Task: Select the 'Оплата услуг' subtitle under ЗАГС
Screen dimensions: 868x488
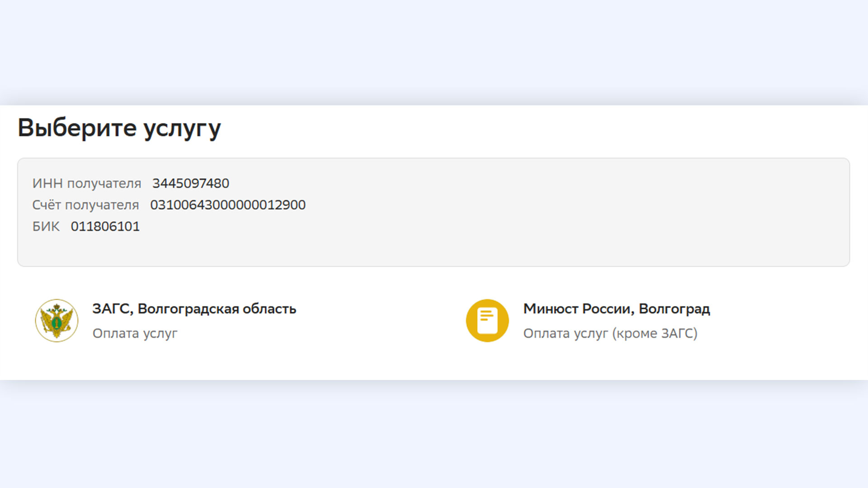Action: [x=135, y=333]
